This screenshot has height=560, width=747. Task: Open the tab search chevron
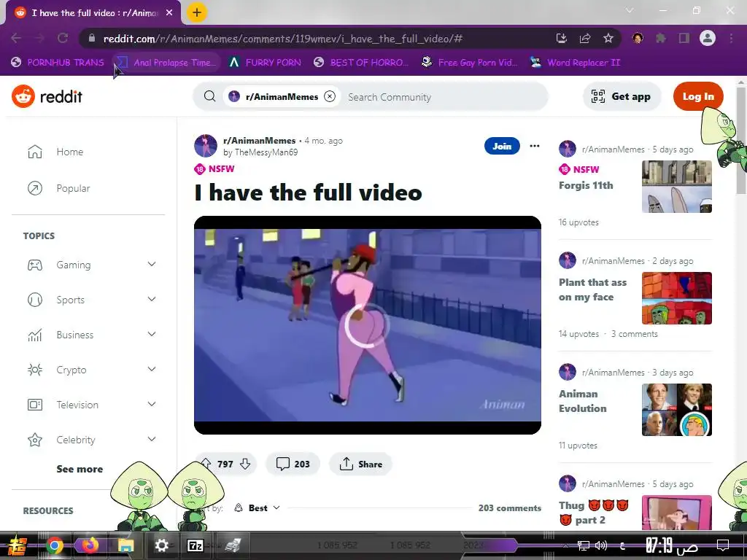point(630,10)
